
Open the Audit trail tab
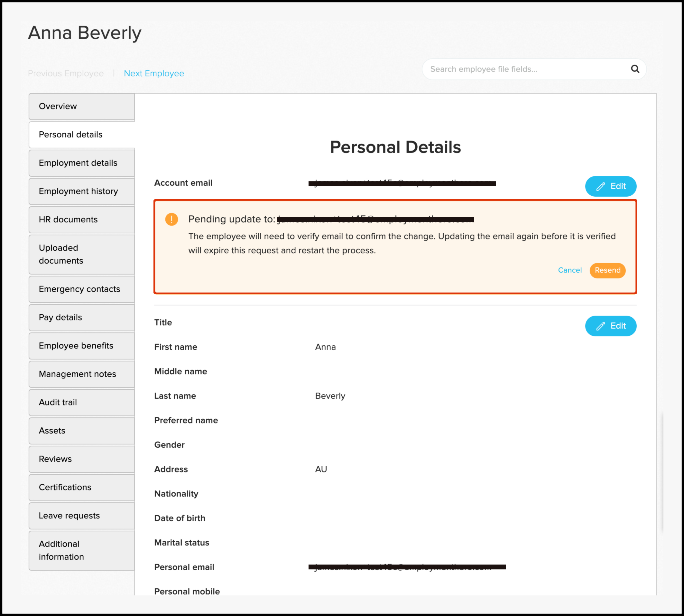pos(82,402)
